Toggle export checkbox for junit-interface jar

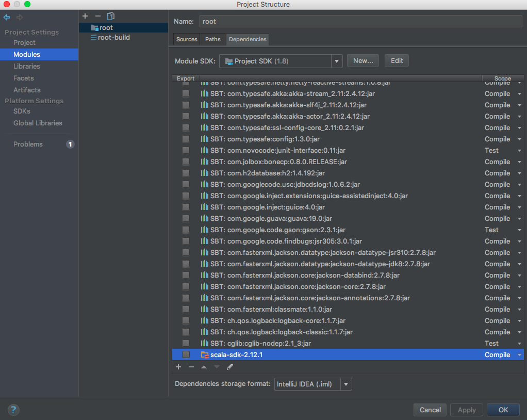pyautogui.click(x=186, y=150)
